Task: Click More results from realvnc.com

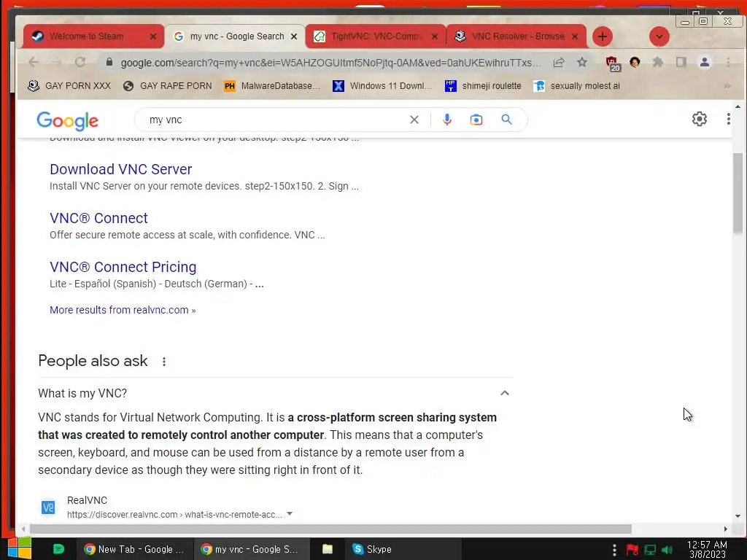Action: (123, 310)
